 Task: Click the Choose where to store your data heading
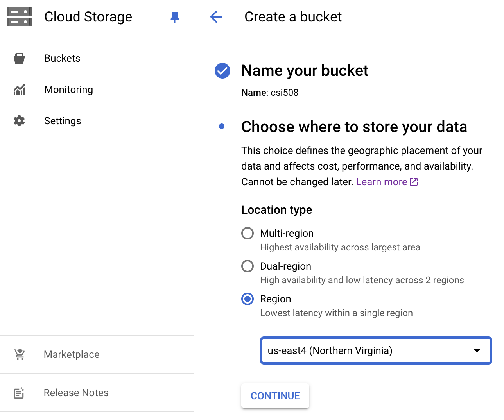point(354,127)
